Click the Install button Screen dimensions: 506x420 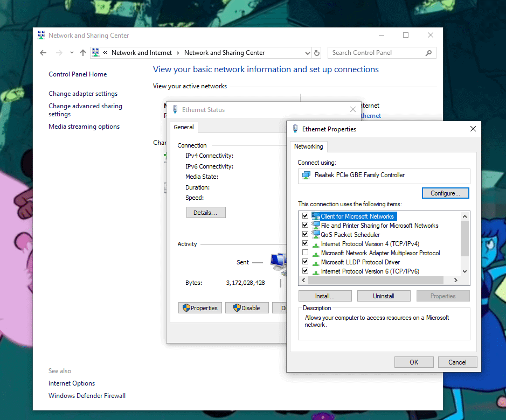[325, 296]
